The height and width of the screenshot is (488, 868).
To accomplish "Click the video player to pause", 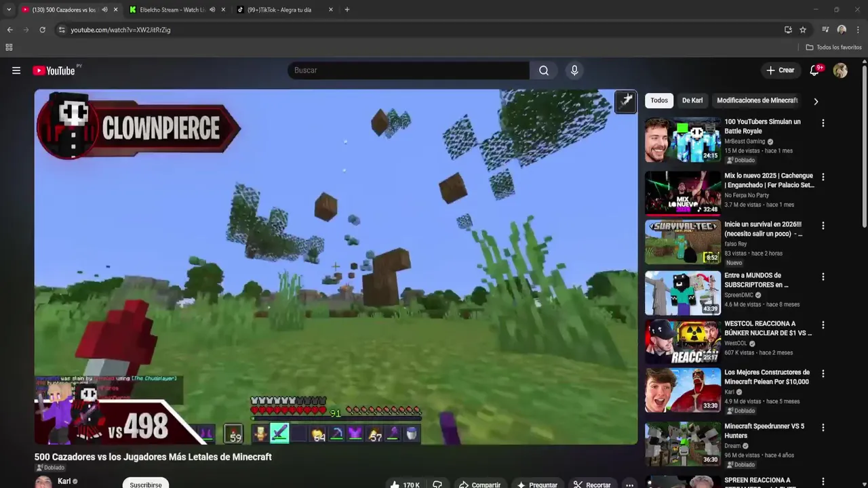I will tap(336, 267).
